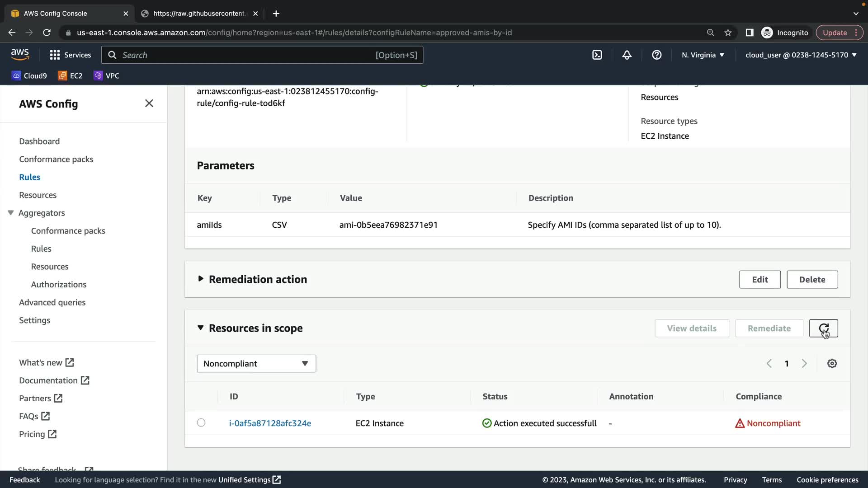Screen dimensions: 868x488
Task: Click the Edit remediation button
Action: click(759, 280)
